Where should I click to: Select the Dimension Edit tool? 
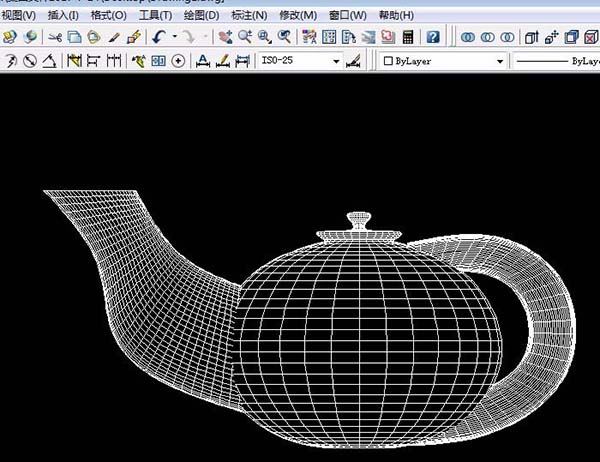[203, 60]
